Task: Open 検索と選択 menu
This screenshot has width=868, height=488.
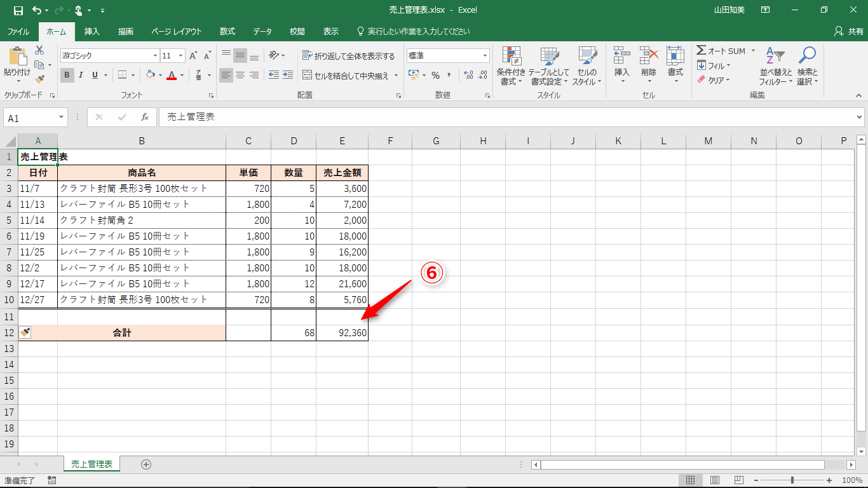Action: 807,65
